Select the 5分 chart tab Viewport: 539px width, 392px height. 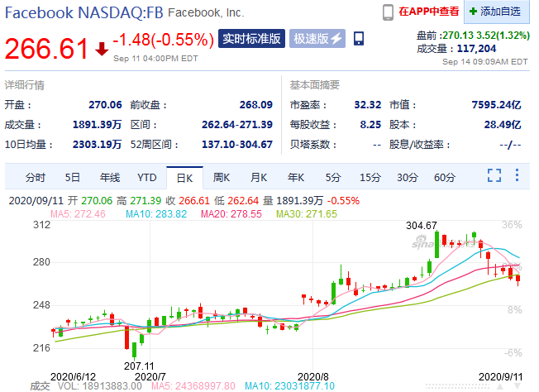(333, 178)
